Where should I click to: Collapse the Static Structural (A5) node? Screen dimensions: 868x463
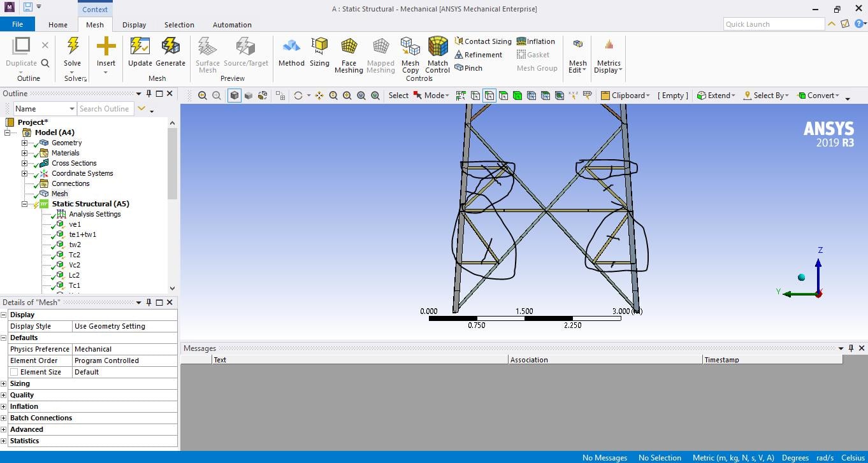point(24,204)
